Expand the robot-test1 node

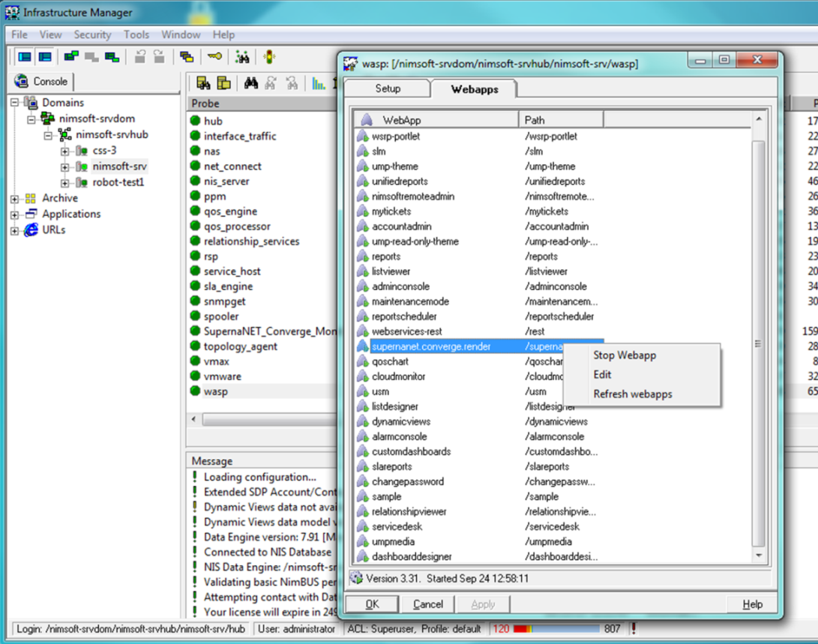pos(64,183)
